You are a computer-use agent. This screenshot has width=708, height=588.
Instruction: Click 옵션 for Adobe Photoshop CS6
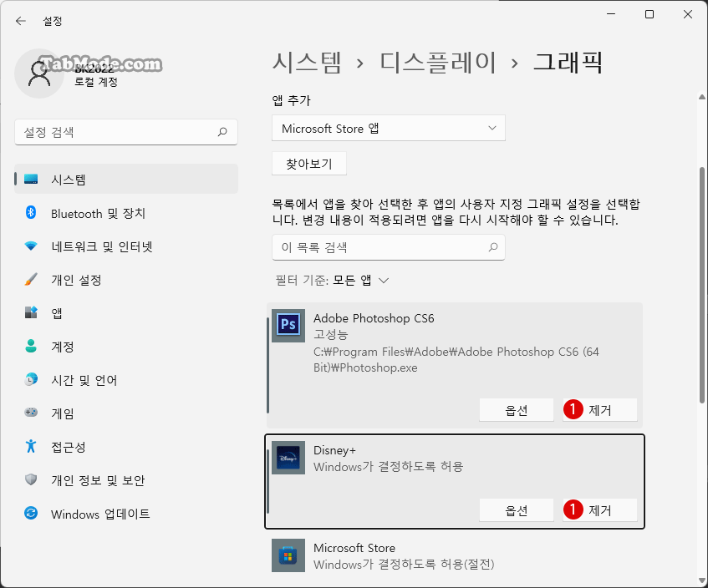[517, 410]
